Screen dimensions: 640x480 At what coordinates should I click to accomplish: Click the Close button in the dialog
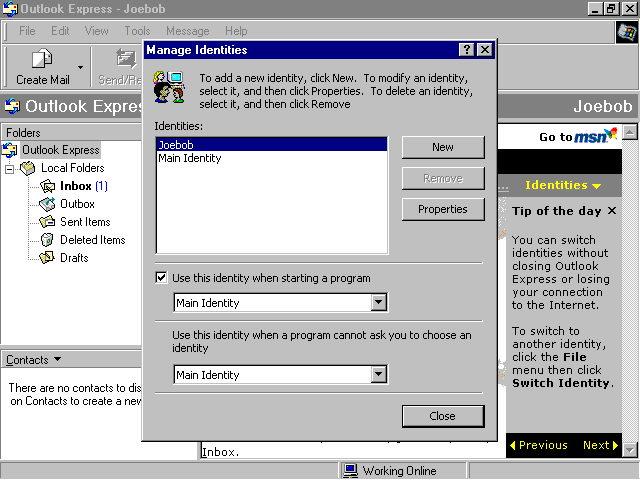[x=443, y=416]
